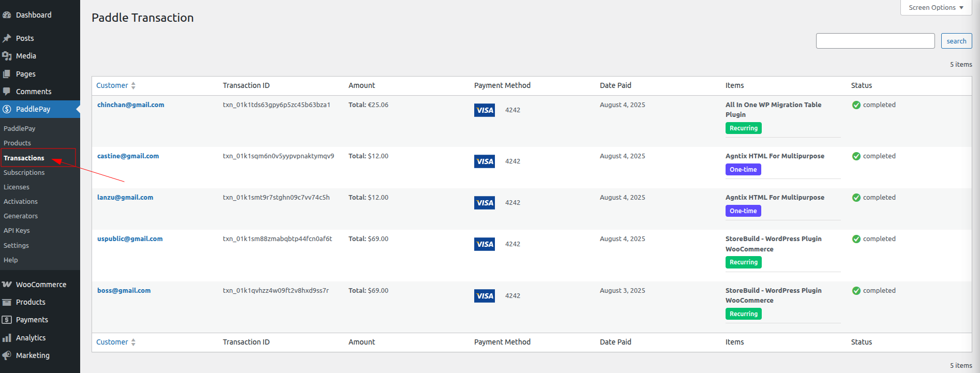This screenshot has height=373, width=980.
Task: Open the Generators submenu
Action: (21, 216)
